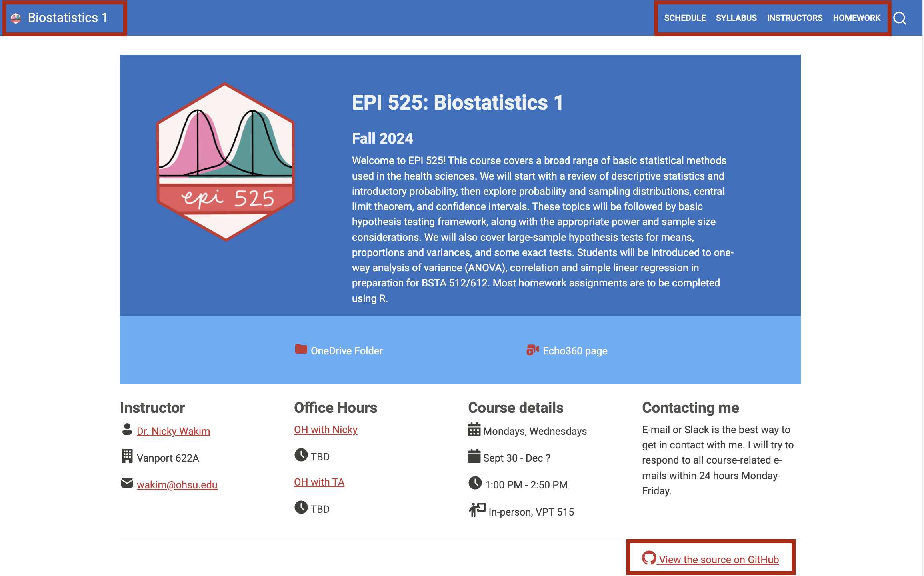The height and width of the screenshot is (576, 924).
Task: Open the OH with TA link
Action: [319, 482]
